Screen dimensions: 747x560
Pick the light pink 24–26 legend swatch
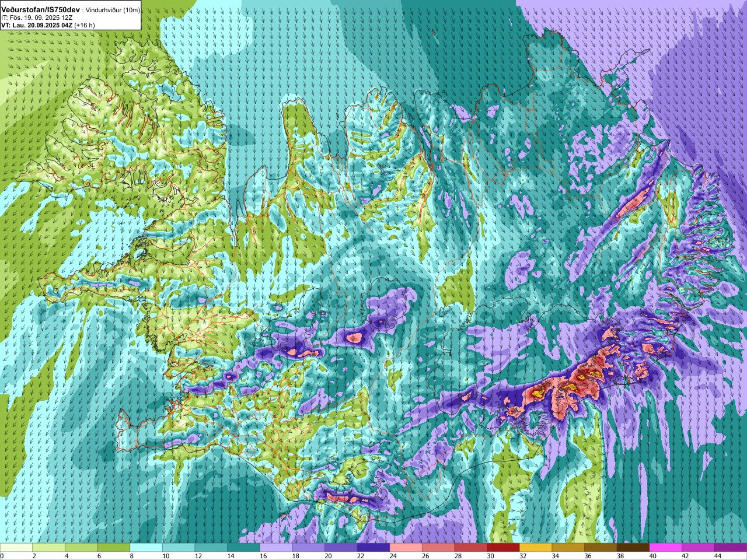tap(406, 548)
